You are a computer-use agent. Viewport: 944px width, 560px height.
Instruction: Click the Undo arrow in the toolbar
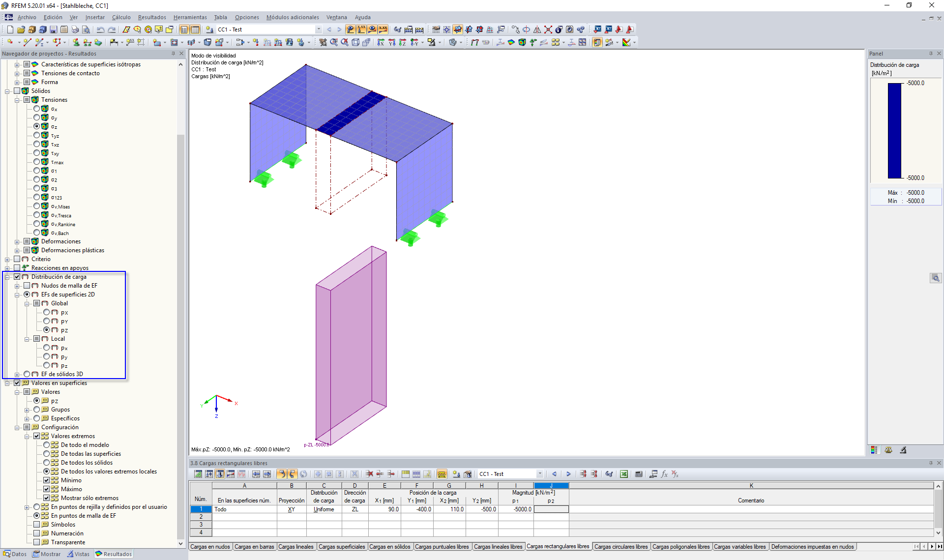tap(100, 29)
